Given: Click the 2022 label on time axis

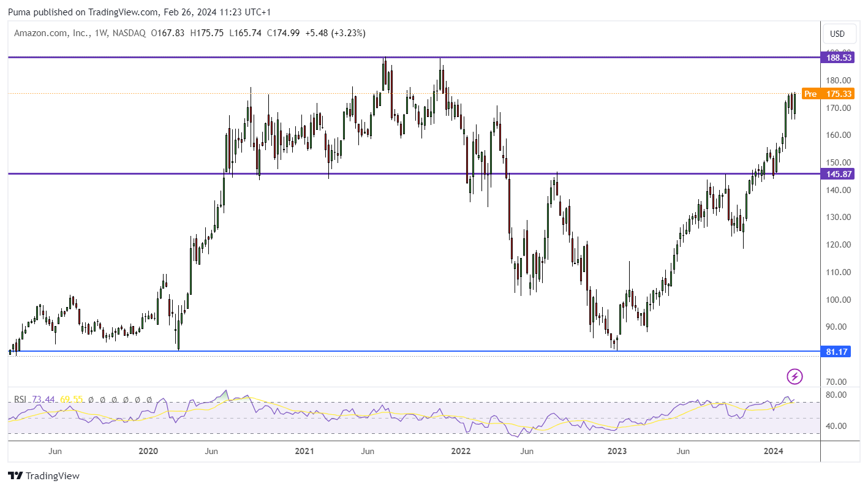Looking at the screenshot, I should (460, 451).
